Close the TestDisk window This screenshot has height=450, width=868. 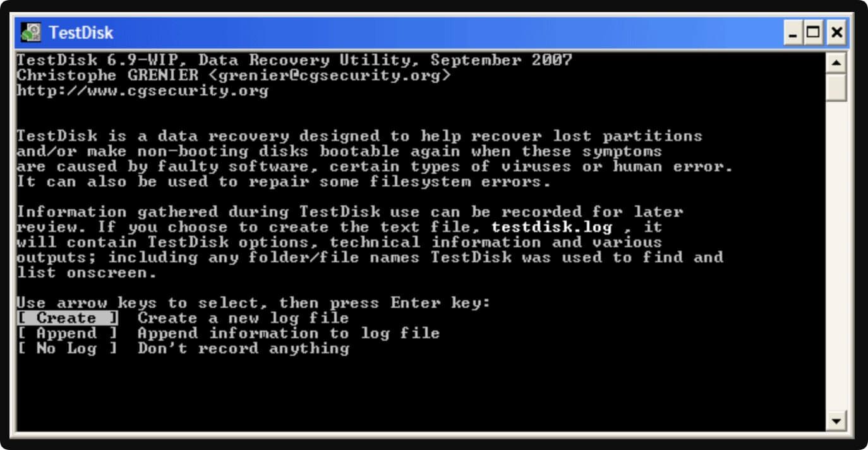click(x=836, y=32)
